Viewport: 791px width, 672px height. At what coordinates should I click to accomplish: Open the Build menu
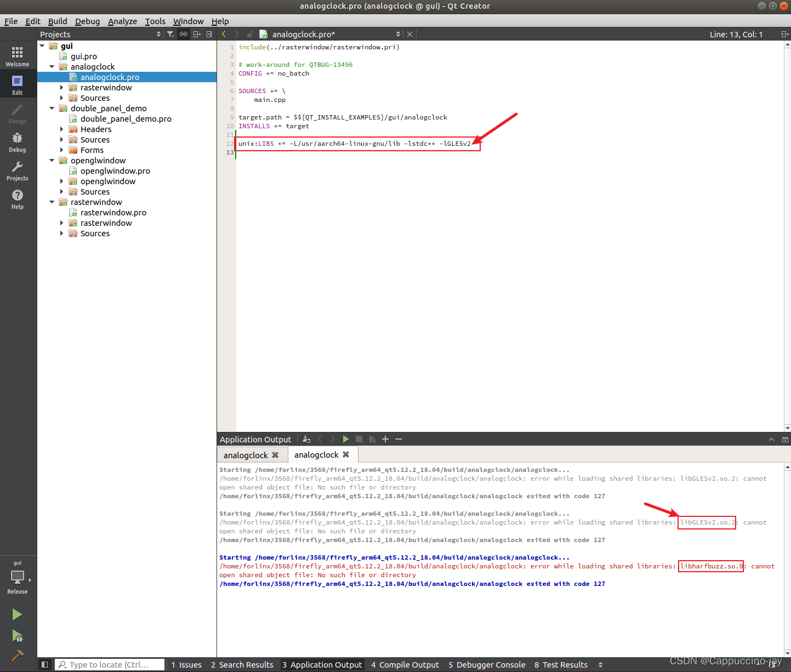(x=58, y=21)
